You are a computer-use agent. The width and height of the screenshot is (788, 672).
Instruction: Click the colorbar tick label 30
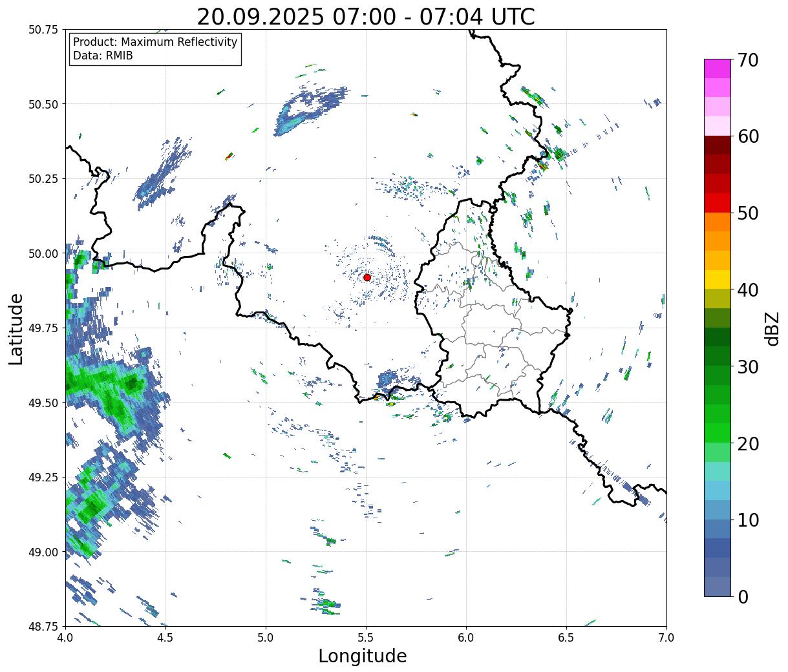tap(748, 366)
